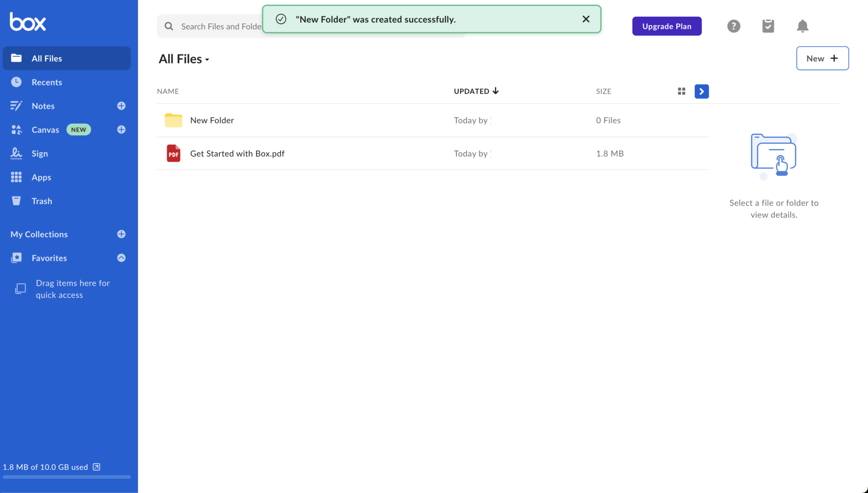This screenshot has width=868, height=493.
Task: Open the Recents section in the sidebar
Action: pyautogui.click(x=47, y=82)
